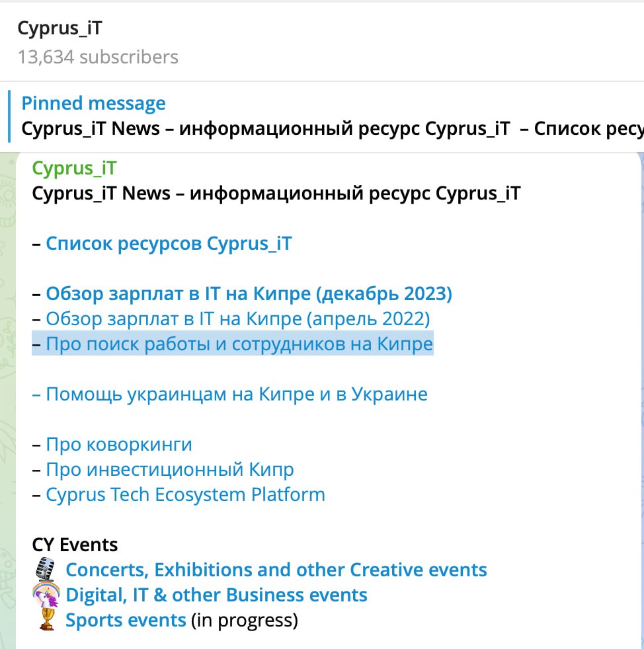Open Список ресурсов Cyprus_iT link
644x649 pixels.
click(169, 244)
